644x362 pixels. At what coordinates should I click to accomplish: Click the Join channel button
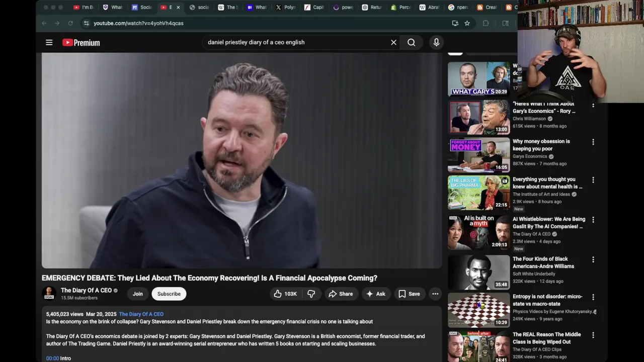click(x=138, y=294)
